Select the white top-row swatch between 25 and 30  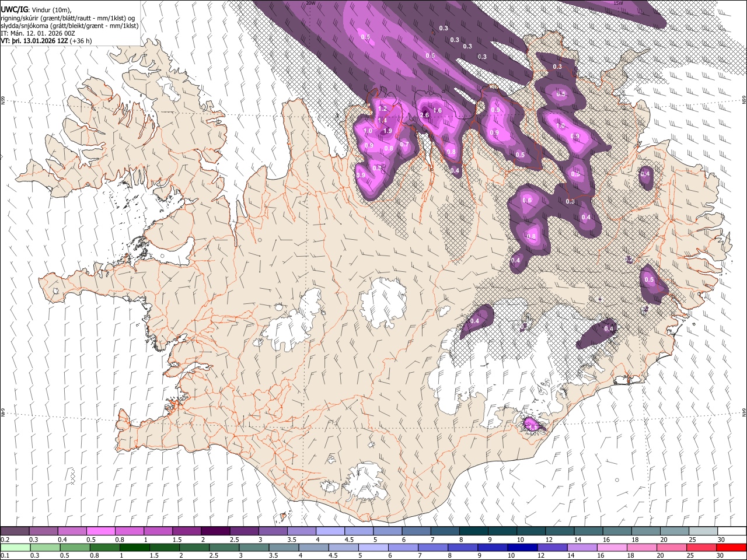coord(703,531)
